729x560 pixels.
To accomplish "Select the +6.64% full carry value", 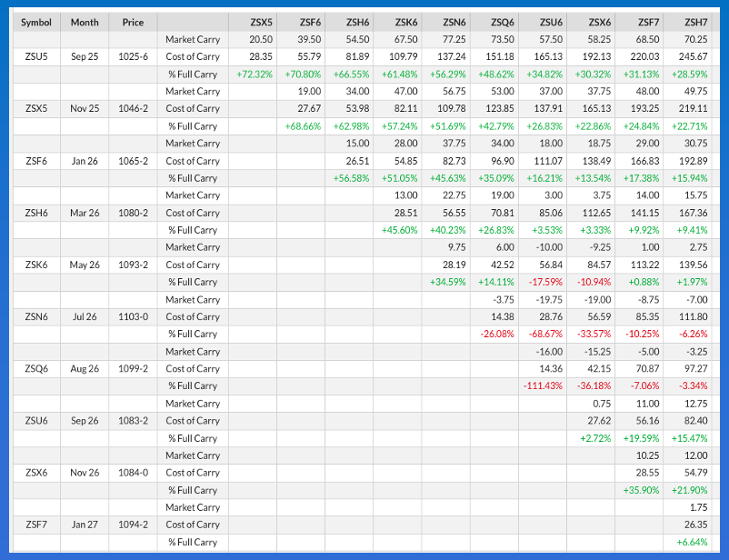I will point(693,542).
